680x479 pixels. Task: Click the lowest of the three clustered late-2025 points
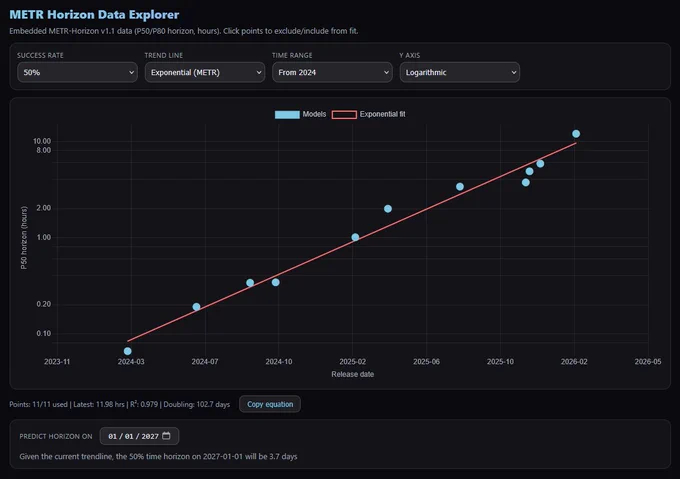526,182
